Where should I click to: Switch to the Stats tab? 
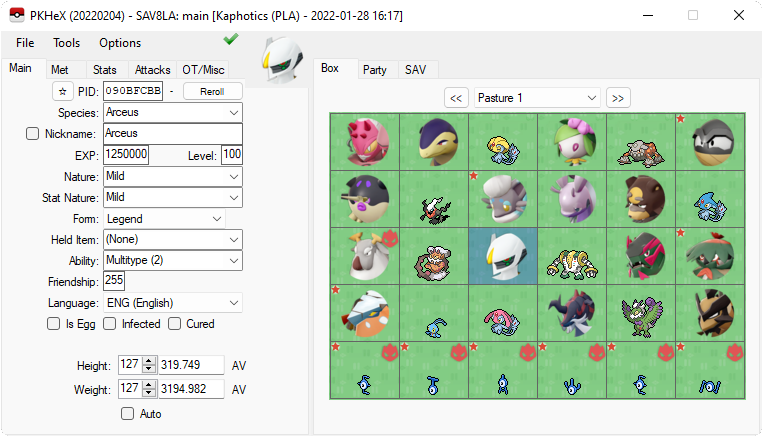105,70
